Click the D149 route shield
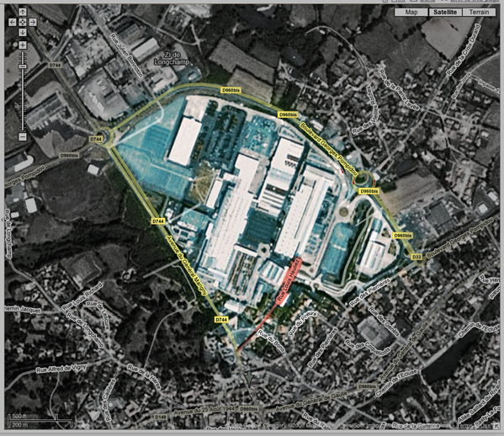The height and width of the screenshot is (436, 504). (x=161, y=417)
